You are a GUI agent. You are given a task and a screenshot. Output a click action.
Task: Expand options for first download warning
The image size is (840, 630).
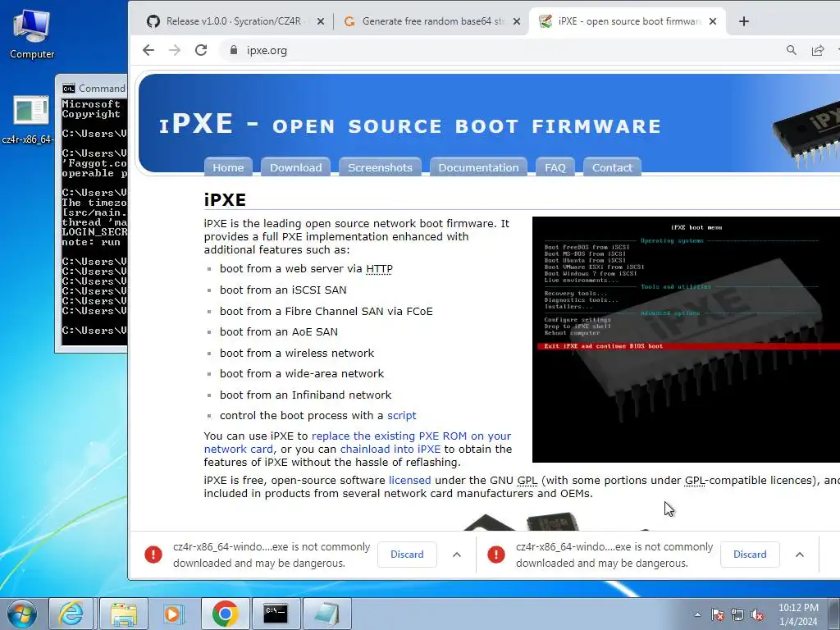click(457, 555)
